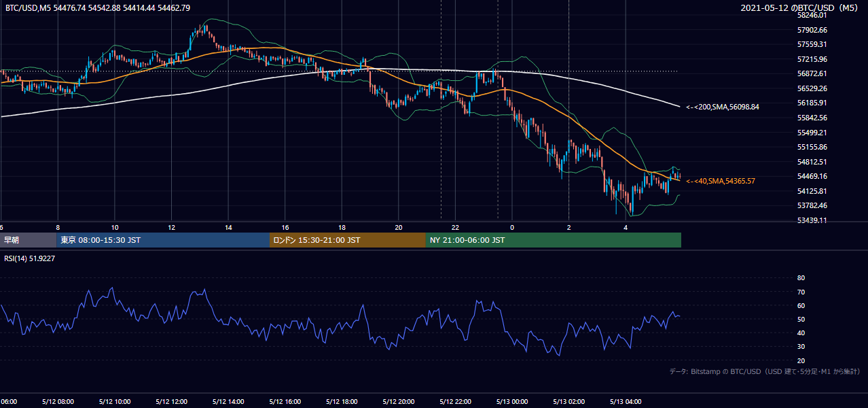Click the BTC/USD,M5 OHLC header text

click(x=98, y=7)
